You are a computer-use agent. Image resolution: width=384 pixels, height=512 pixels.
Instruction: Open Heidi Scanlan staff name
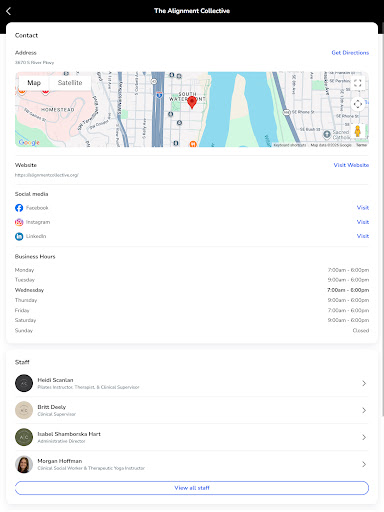[x=55, y=380]
